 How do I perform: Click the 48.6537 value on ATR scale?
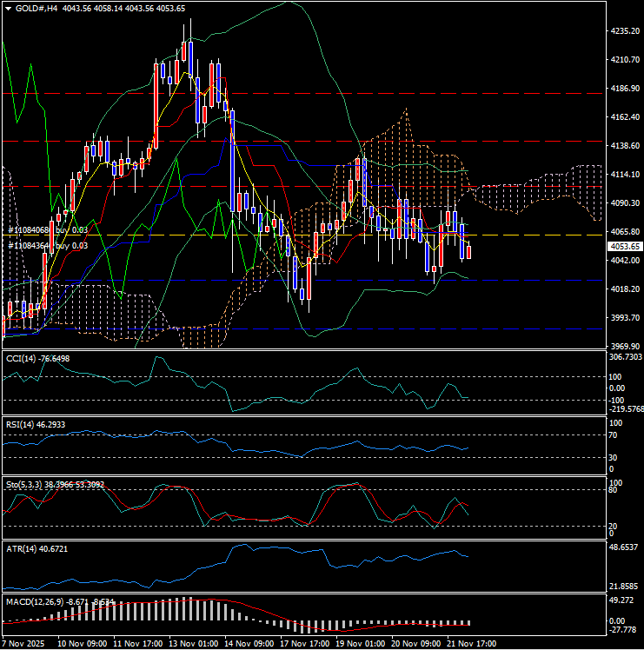625,548
